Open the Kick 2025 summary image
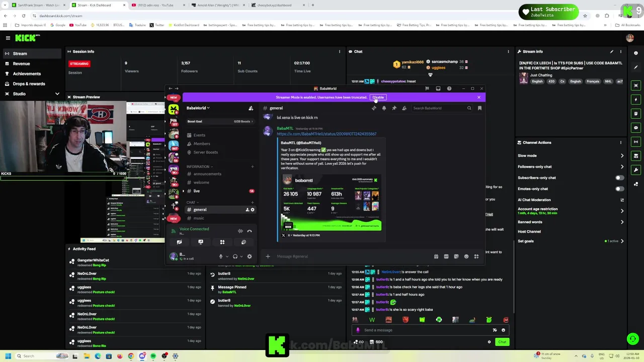Viewport: 644px width, 362px height. [x=331, y=202]
